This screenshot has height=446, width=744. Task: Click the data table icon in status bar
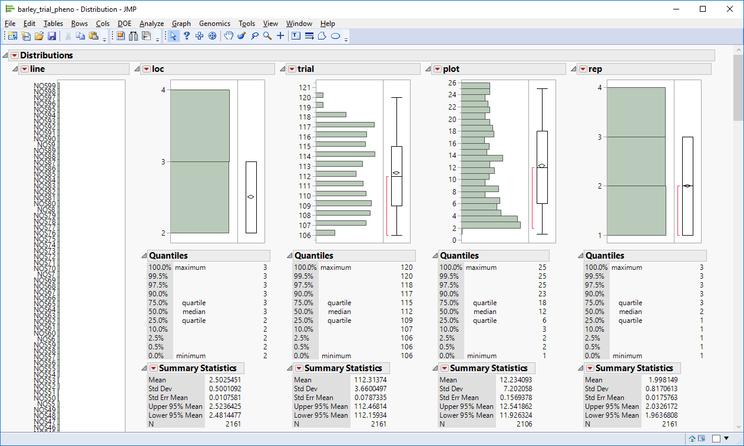(701, 438)
